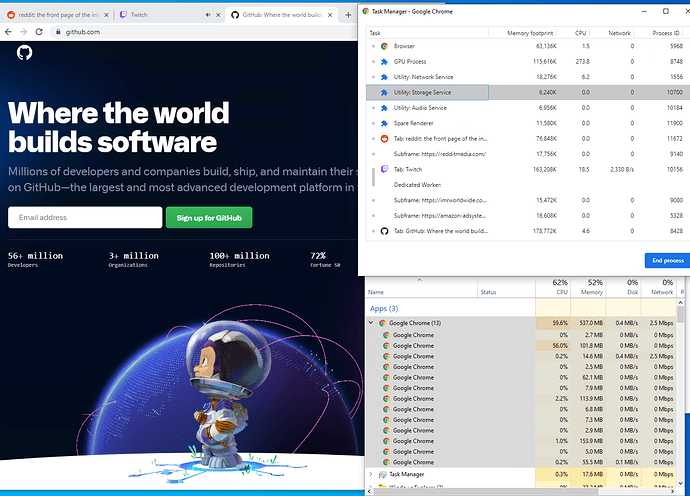Screen dimensions: 690x496
Task: Click the Back arrow in Chrome
Action: tap(8, 32)
